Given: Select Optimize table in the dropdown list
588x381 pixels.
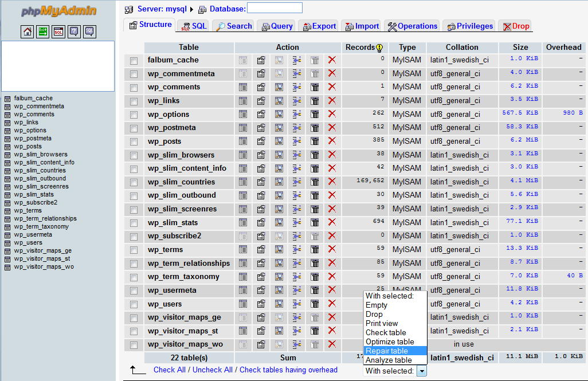Looking at the screenshot, I should [x=390, y=341].
